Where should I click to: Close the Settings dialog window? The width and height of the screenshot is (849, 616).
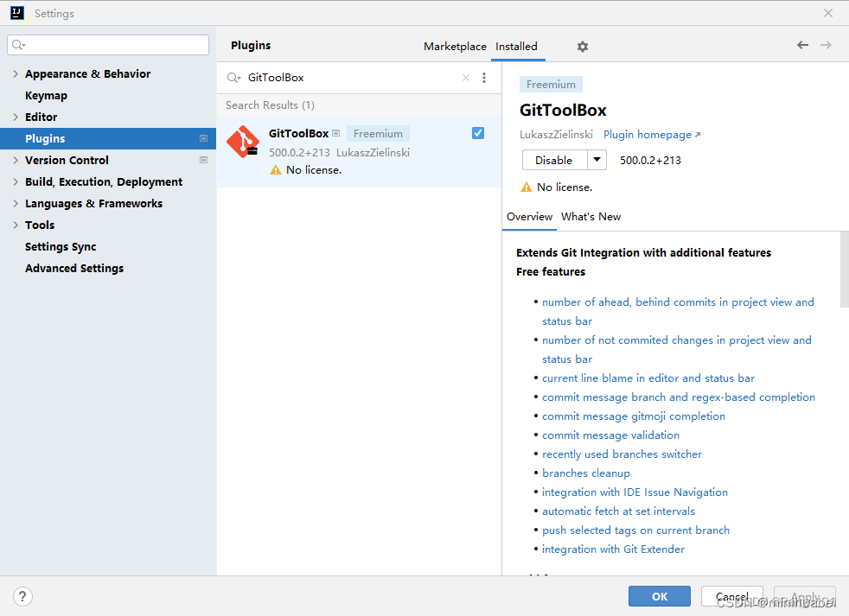(828, 13)
